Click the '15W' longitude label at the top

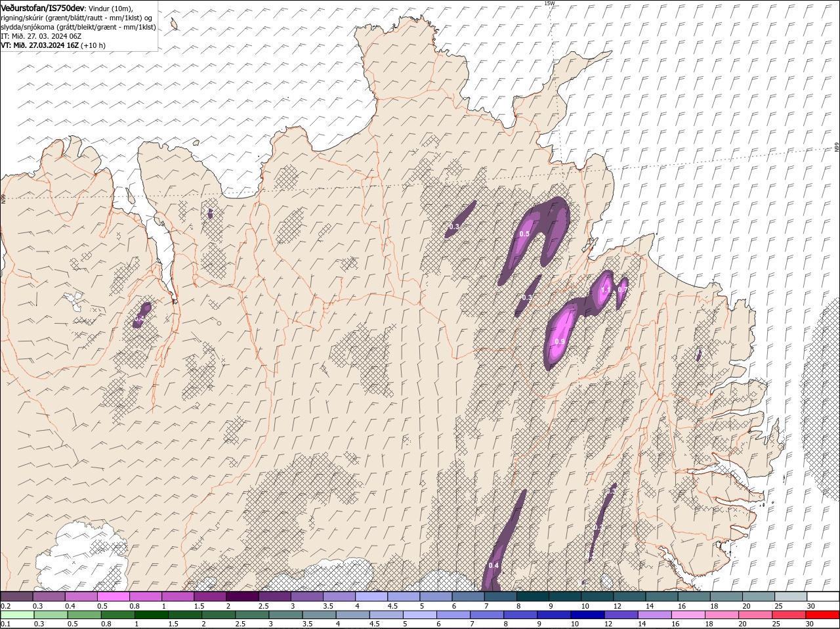[549, 4]
